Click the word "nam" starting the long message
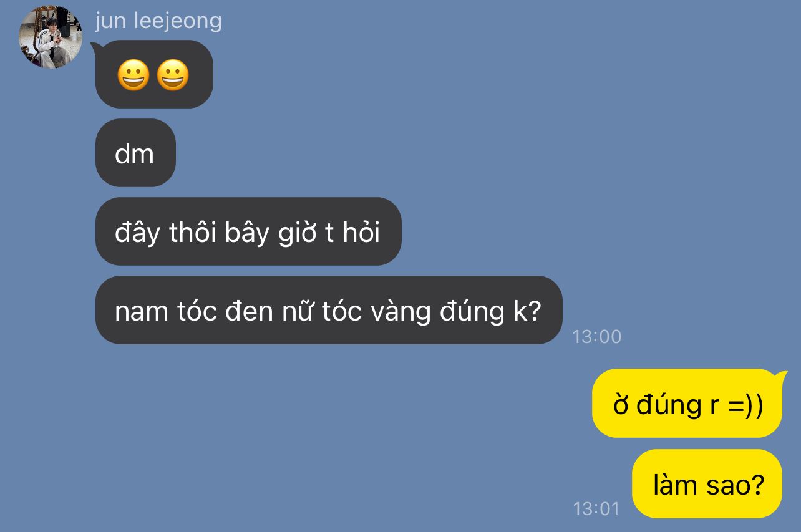801x532 pixels. click(133, 312)
